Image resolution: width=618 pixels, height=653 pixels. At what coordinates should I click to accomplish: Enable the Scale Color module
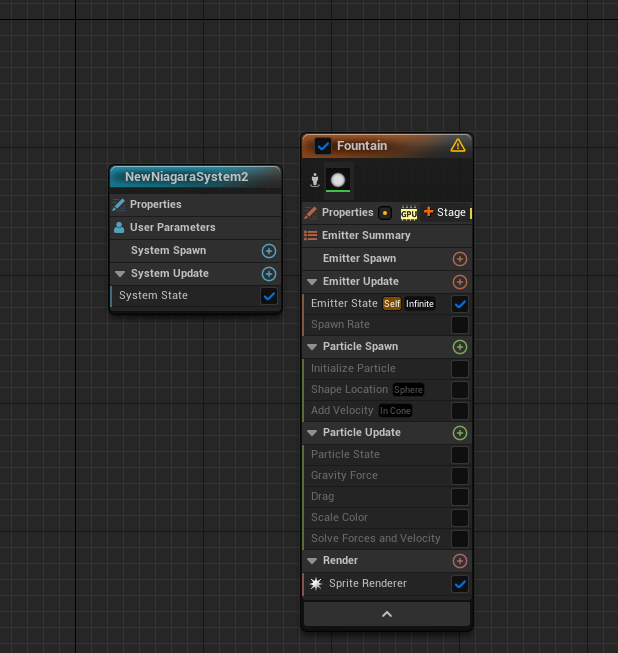pyautogui.click(x=460, y=518)
